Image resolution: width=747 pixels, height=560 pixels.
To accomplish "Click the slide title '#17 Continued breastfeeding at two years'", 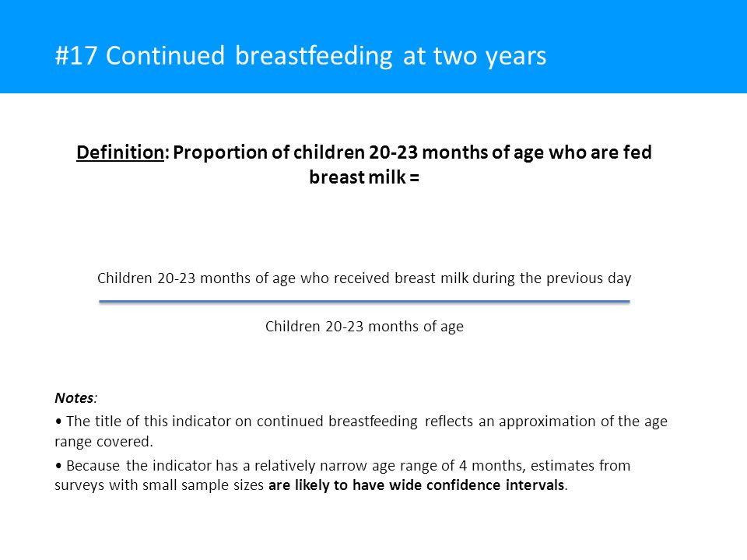I will (300, 56).
